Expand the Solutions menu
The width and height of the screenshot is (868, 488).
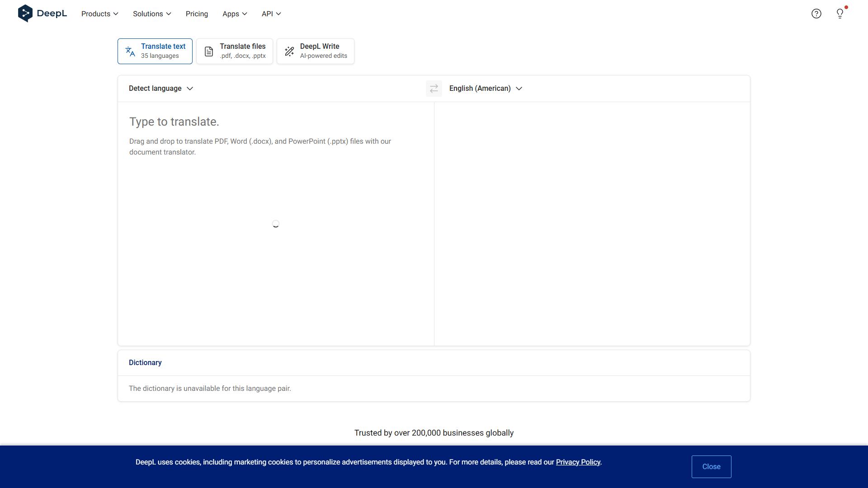click(x=152, y=14)
